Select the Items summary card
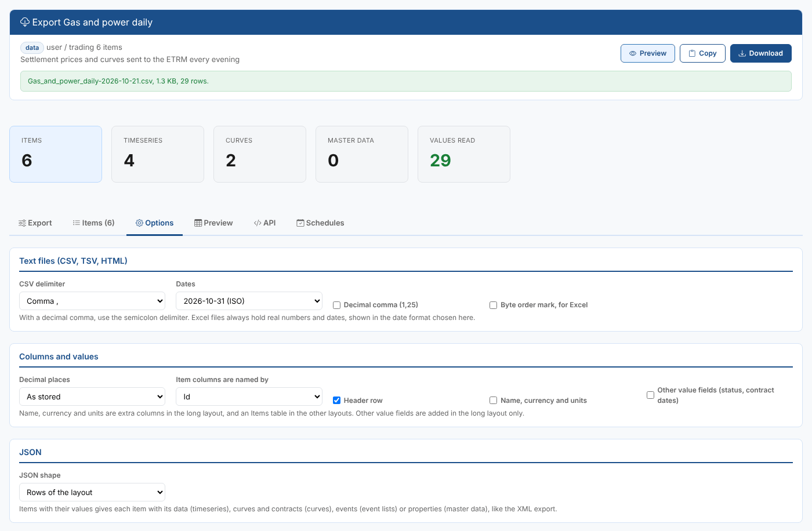 [x=56, y=154]
